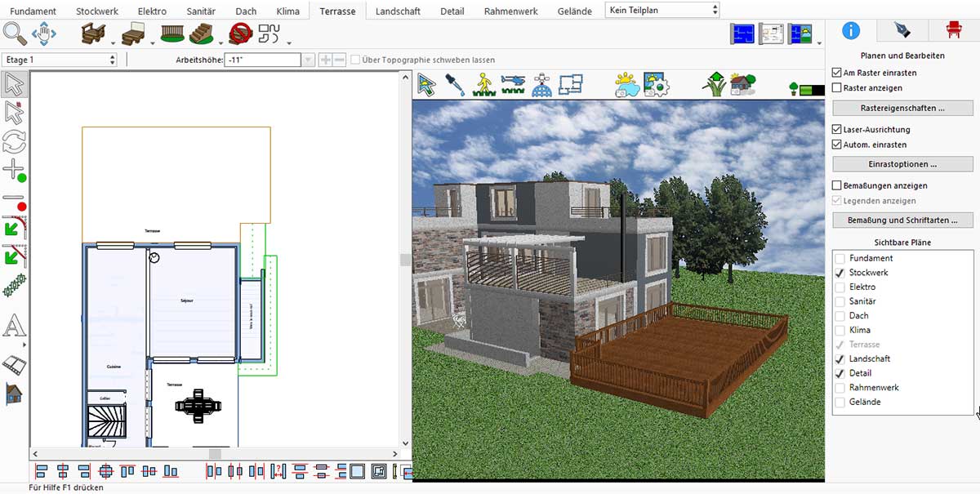Switch to the Landschaft tab

pos(398,11)
